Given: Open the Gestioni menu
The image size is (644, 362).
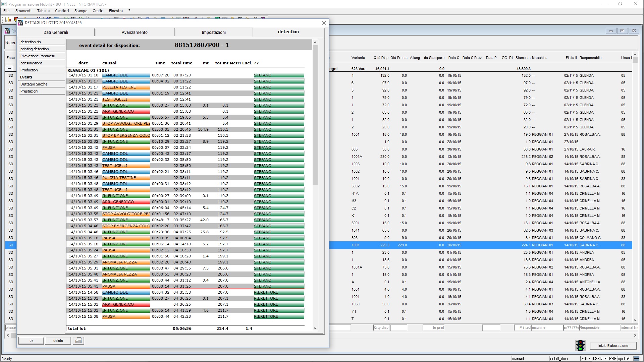Looking at the screenshot, I should coord(62,11).
